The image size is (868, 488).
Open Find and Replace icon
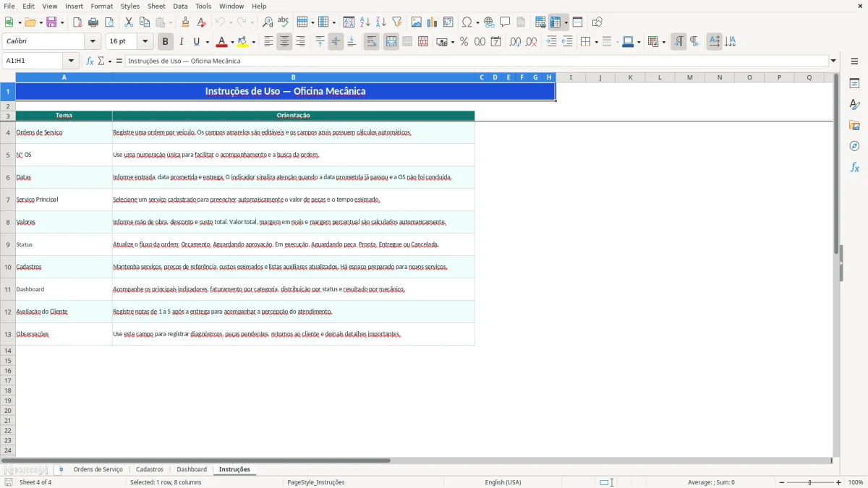pyautogui.click(x=268, y=22)
